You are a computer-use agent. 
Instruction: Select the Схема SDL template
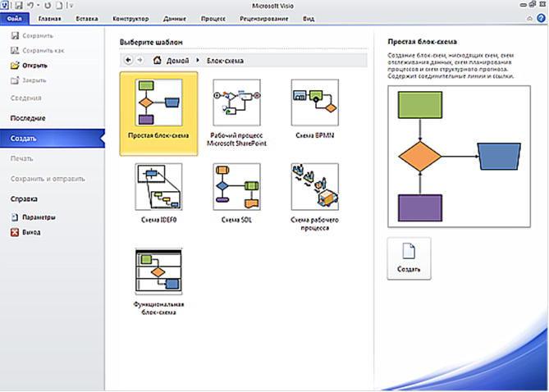point(236,194)
